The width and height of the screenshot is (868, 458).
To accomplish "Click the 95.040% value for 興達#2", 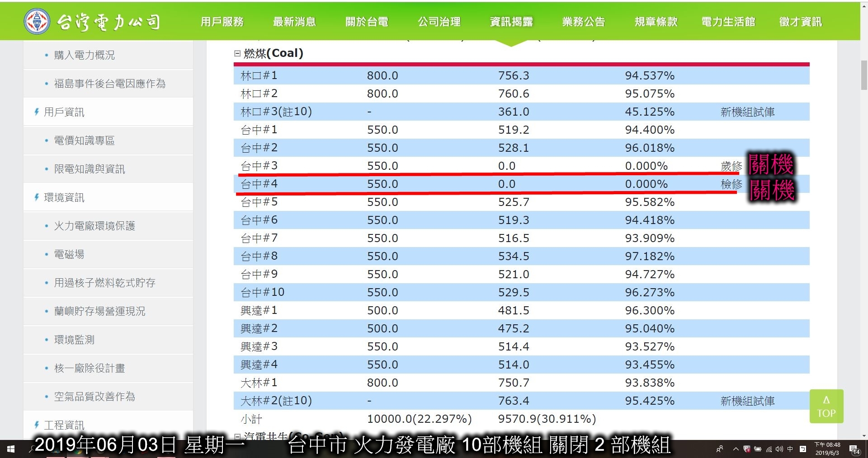I will [650, 328].
